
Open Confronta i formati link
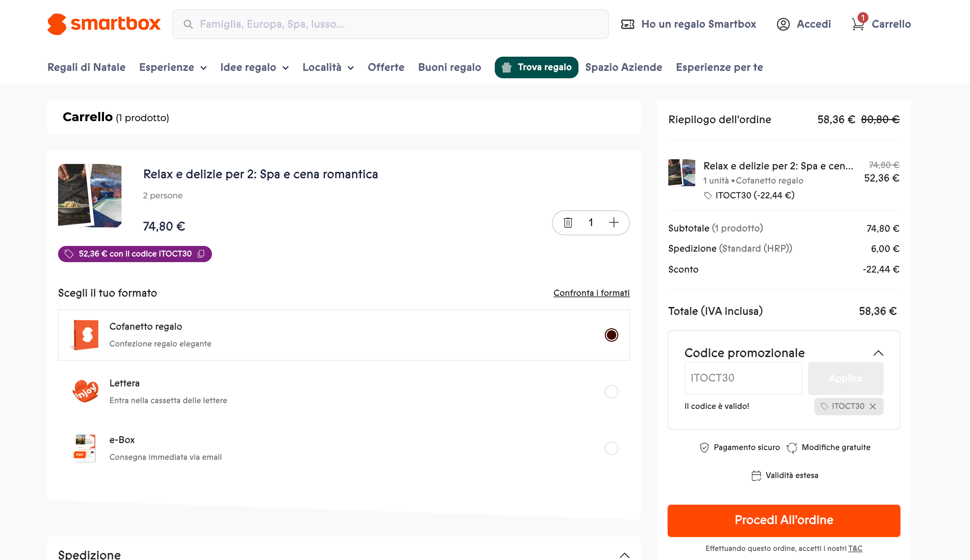pos(591,293)
